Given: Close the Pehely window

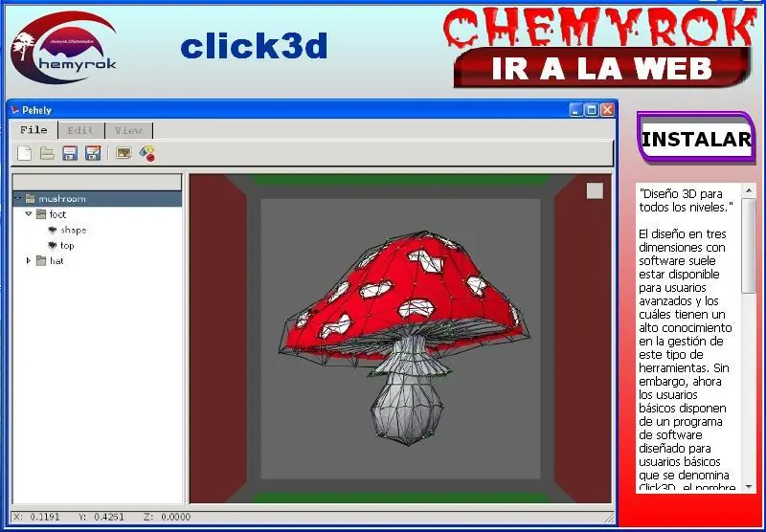Looking at the screenshot, I should [x=607, y=110].
